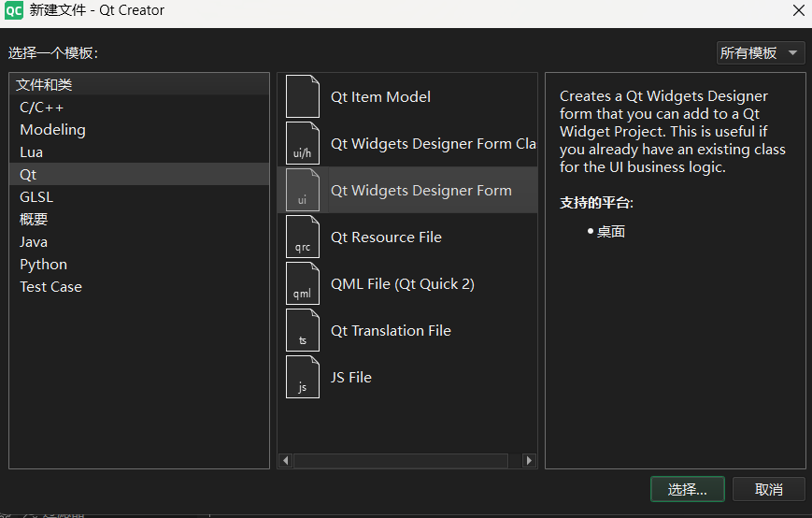812x518 pixels.
Task: Click the Qt Creator logo in title bar
Action: tap(15, 11)
